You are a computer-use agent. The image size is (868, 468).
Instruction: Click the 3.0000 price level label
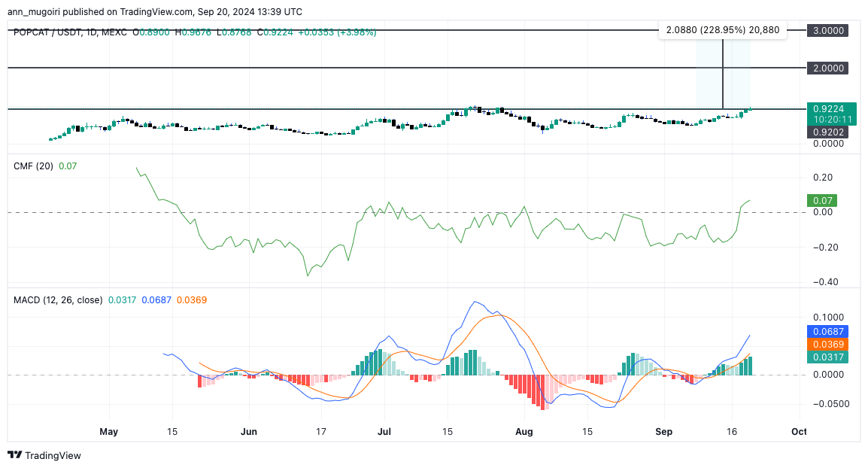click(x=827, y=30)
